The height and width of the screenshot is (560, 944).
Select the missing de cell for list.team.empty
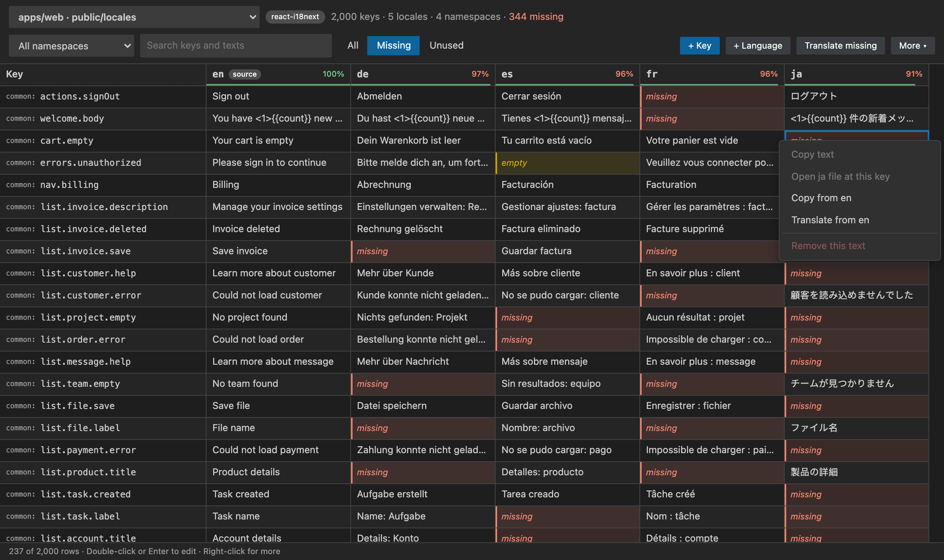[423, 384]
